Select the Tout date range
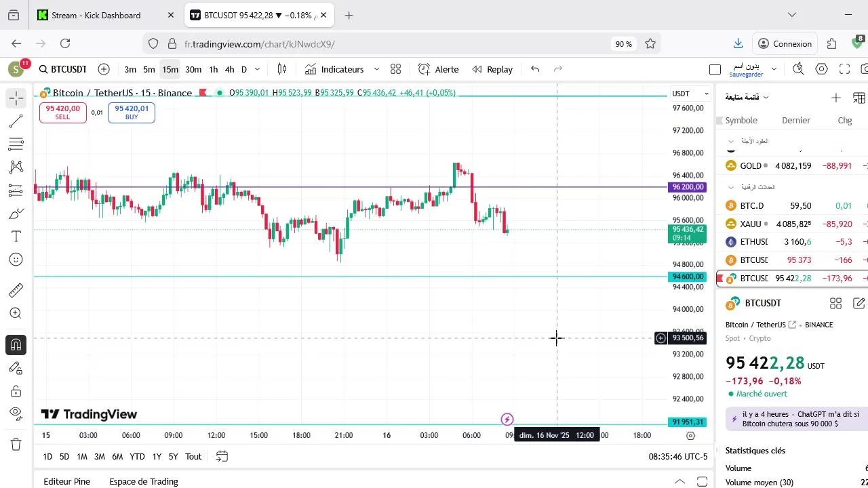 click(193, 456)
